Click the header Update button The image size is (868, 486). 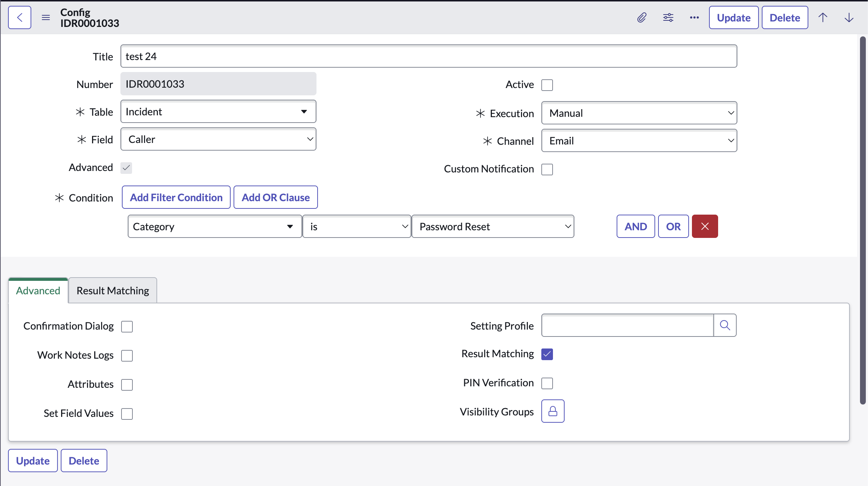734,17
